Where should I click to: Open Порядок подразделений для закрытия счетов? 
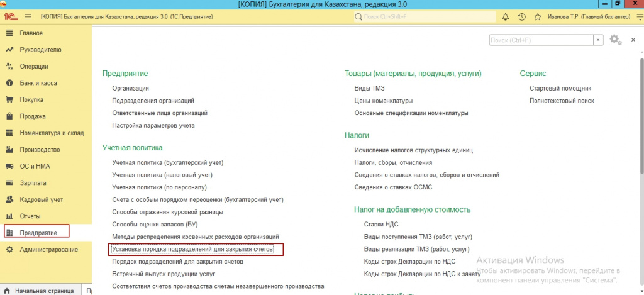[x=178, y=261]
